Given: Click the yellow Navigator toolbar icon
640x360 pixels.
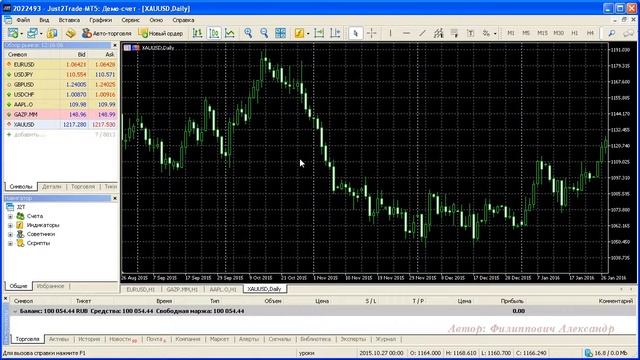Looking at the screenshot, I should coord(70,33).
